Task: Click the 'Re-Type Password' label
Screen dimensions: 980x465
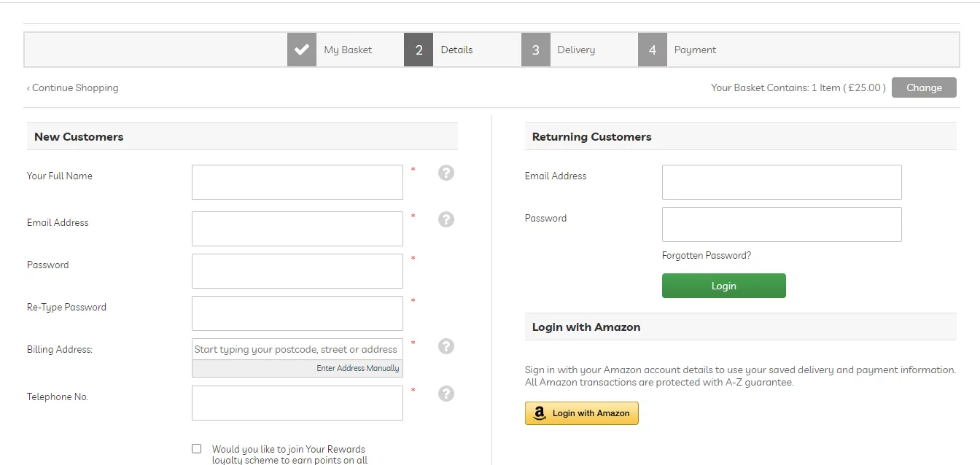Action: [66, 307]
